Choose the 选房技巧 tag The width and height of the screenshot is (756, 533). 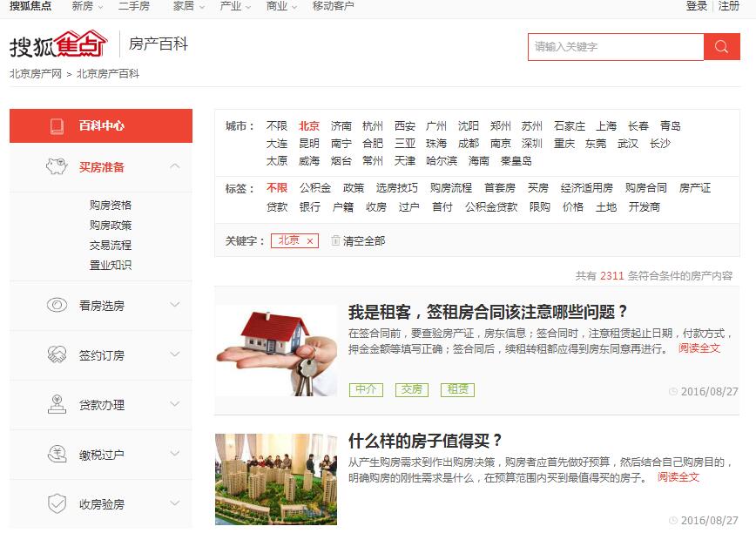[397, 188]
